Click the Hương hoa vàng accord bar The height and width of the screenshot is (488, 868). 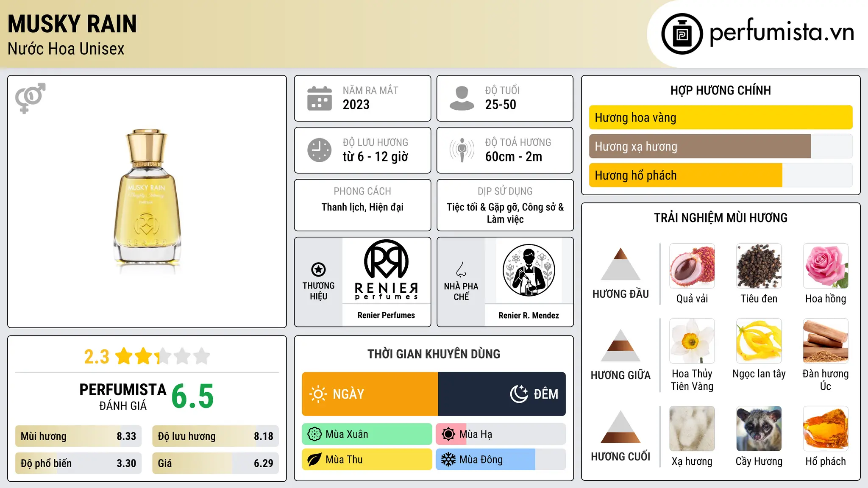[x=721, y=117]
